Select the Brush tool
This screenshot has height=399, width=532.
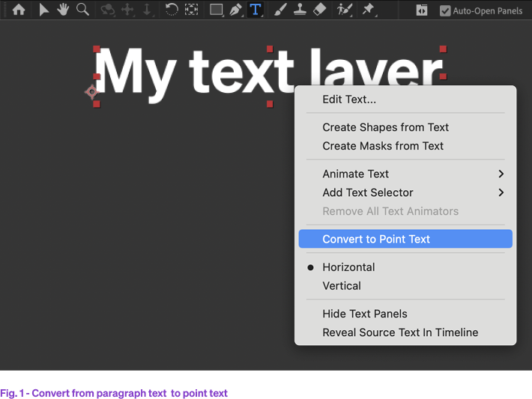point(280,10)
